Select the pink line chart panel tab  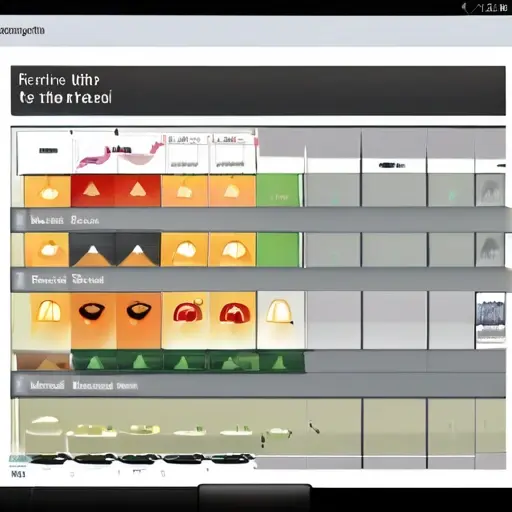[119, 152]
